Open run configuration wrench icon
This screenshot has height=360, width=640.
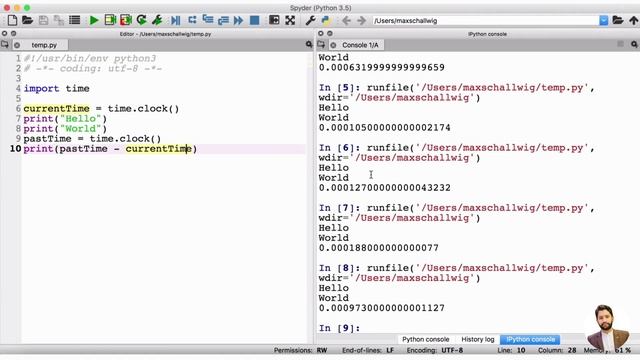click(157, 20)
